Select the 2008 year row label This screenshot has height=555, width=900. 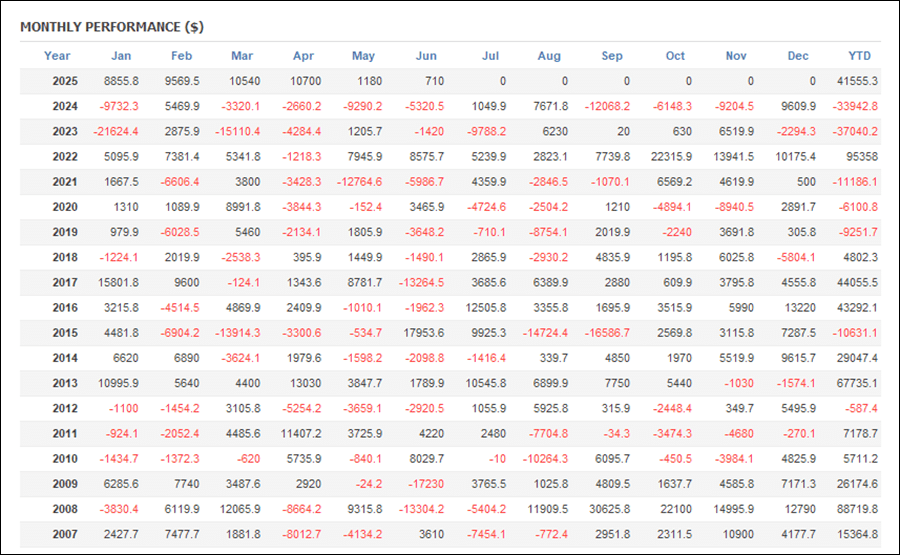pos(65,509)
